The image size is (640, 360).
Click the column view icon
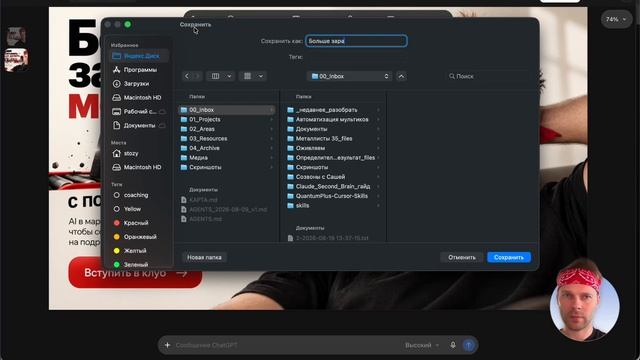pos(216,76)
